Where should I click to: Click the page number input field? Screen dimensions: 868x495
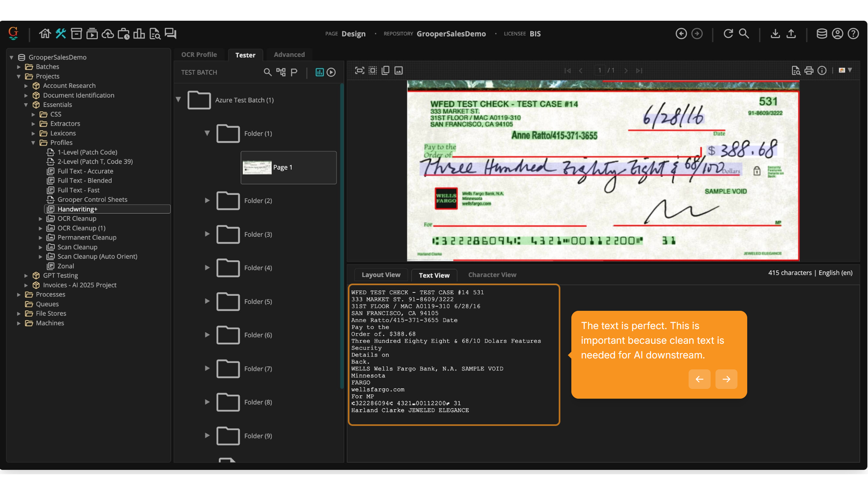pos(599,71)
